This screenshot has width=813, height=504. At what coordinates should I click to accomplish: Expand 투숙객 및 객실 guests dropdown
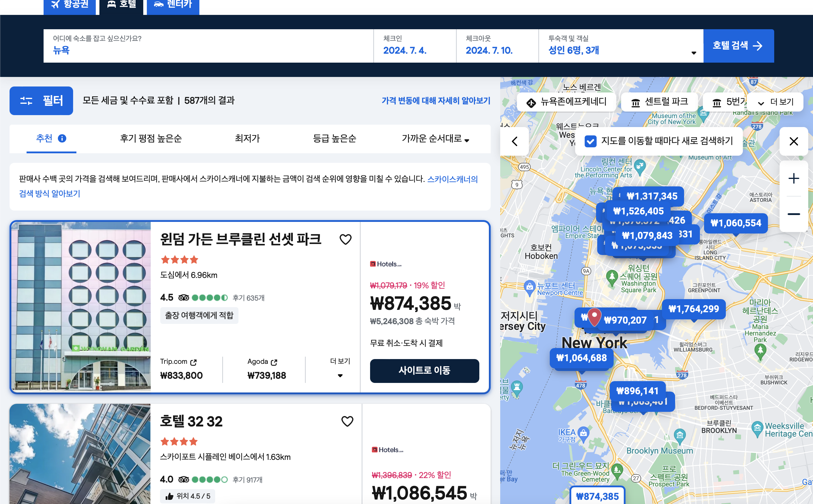coord(621,46)
